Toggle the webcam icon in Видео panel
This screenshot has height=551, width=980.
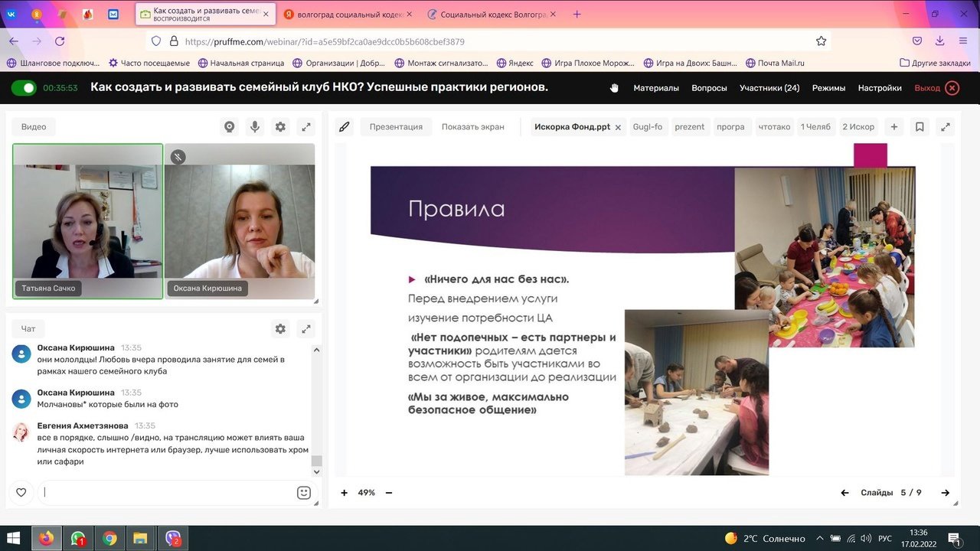pyautogui.click(x=229, y=127)
